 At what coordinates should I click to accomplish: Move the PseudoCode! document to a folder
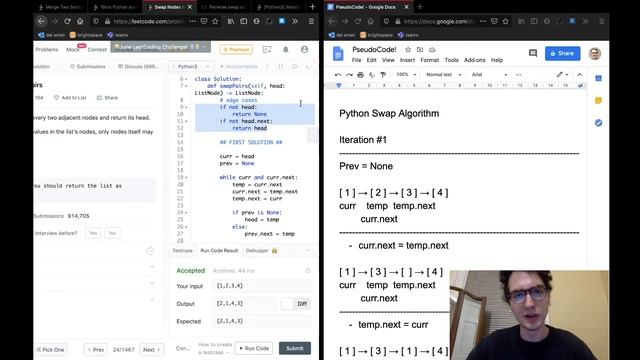tap(420, 49)
